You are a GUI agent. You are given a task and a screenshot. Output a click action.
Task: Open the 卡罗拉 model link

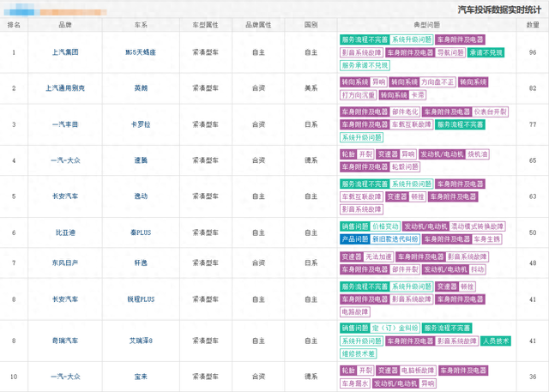[141, 124]
